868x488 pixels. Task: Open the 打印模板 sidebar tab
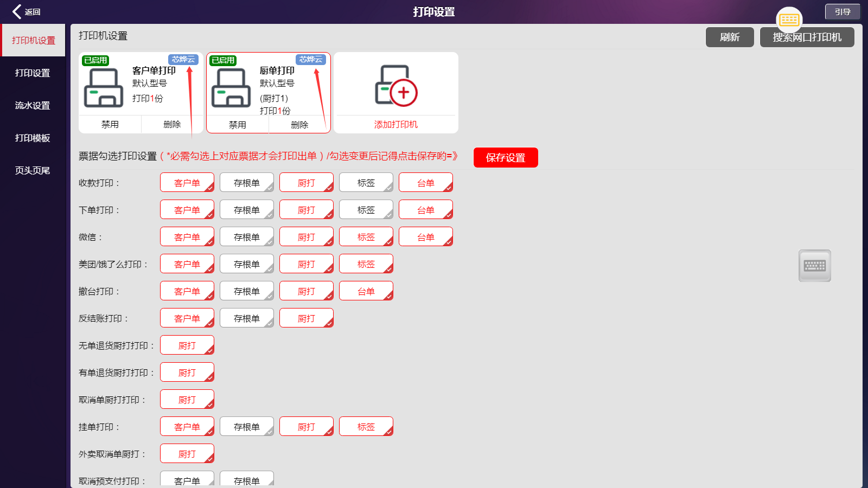click(x=33, y=138)
